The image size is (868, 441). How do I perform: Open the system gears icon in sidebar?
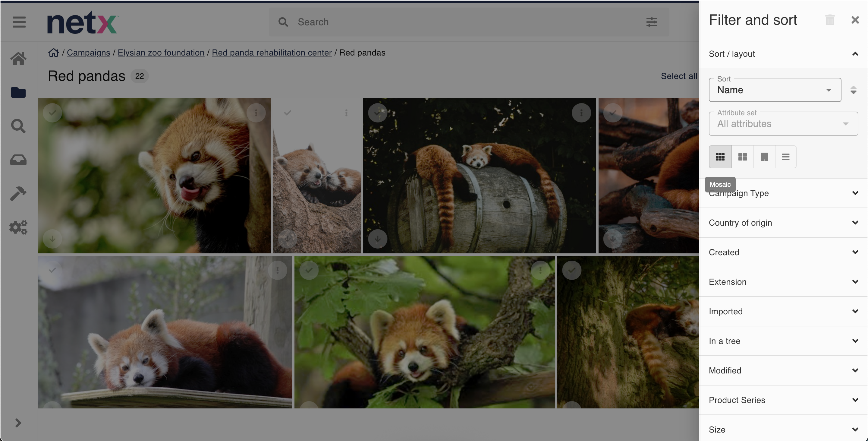pyautogui.click(x=18, y=227)
